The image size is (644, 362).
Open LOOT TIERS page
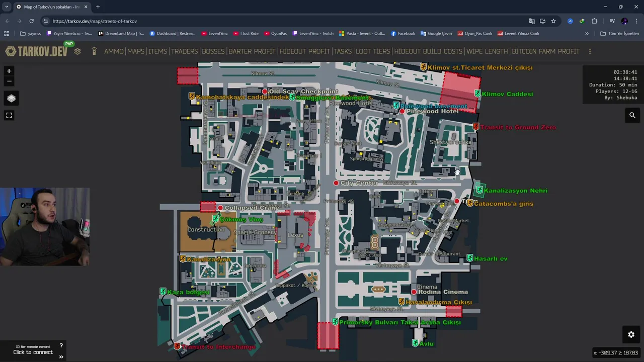[x=373, y=51]
